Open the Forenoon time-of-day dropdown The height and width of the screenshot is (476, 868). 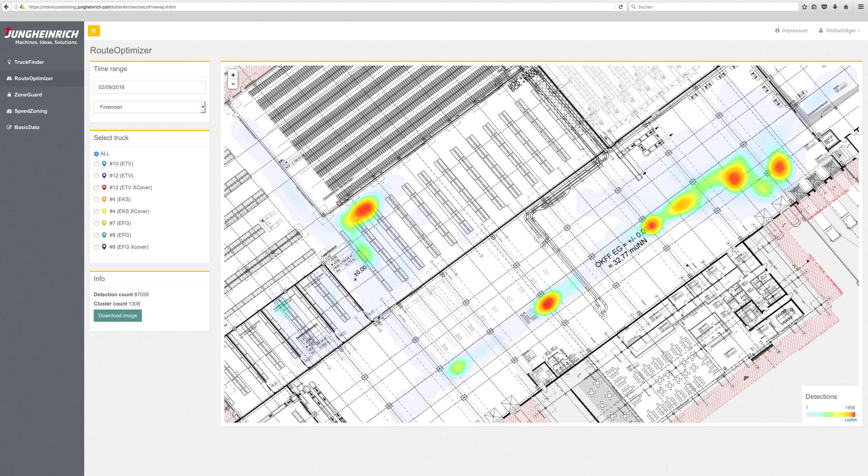click(149, 107)
